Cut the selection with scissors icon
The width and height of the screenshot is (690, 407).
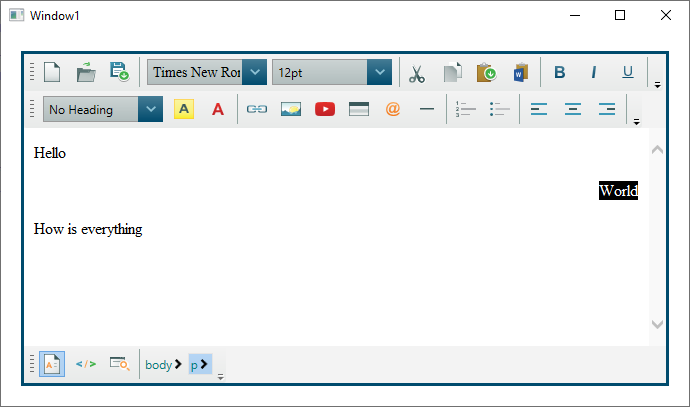pos(418,73)
